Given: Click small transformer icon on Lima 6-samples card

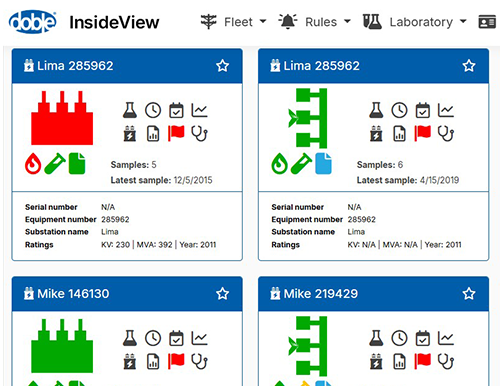Looking at the screenshot, I should (x=376, y=134).
